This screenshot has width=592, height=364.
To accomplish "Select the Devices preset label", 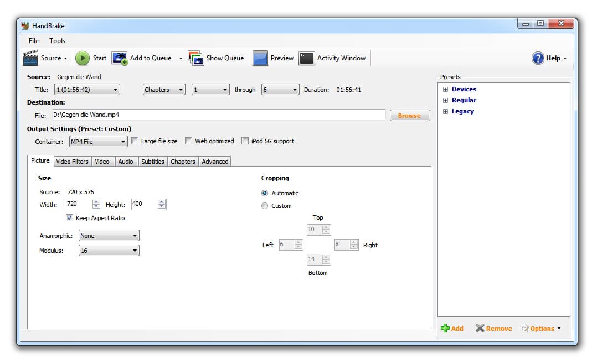I will pos(464,90).
